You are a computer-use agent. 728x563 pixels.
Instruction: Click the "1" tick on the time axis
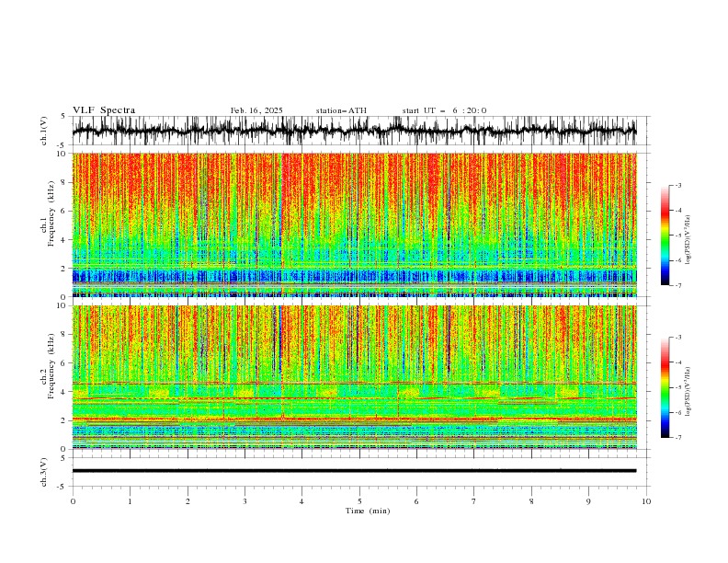(130, 501)
